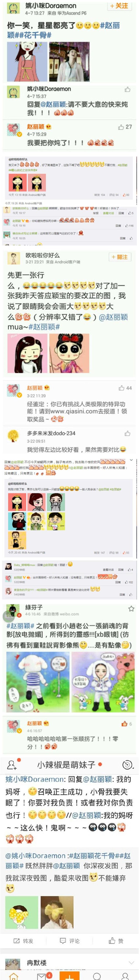The image size is (139, 980).
Task: Like 赵丽颖's comment with 44 likes
Action: pos(125,388)
